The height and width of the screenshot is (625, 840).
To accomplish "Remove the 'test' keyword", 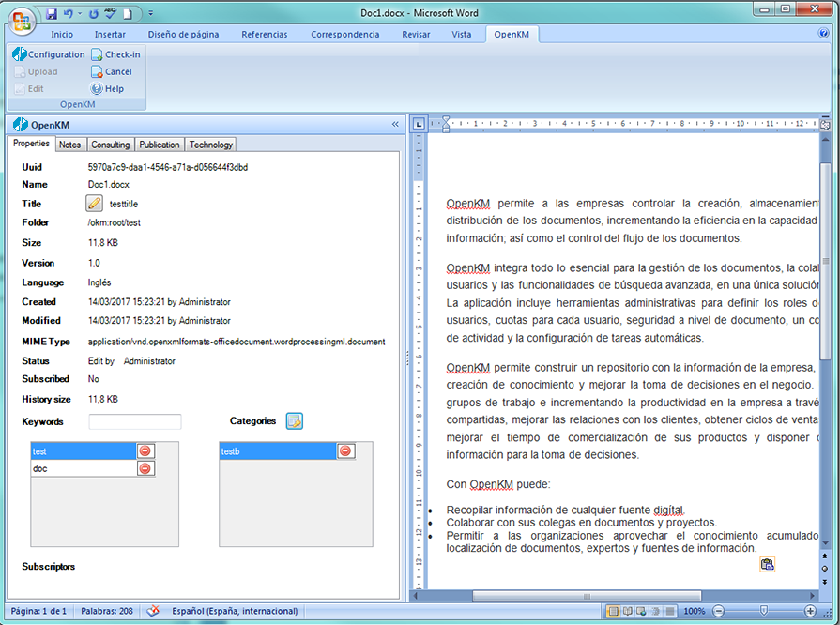I will pos(145,451).
